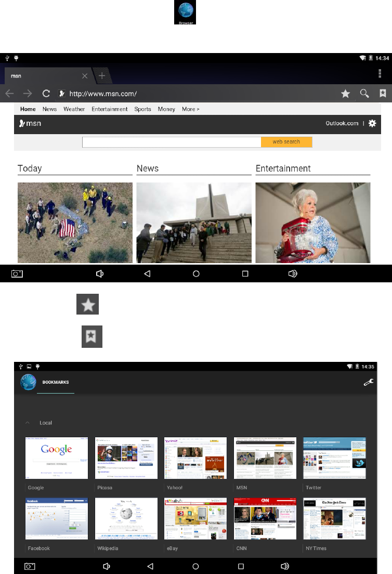Click the MSN web search text box

172,142
